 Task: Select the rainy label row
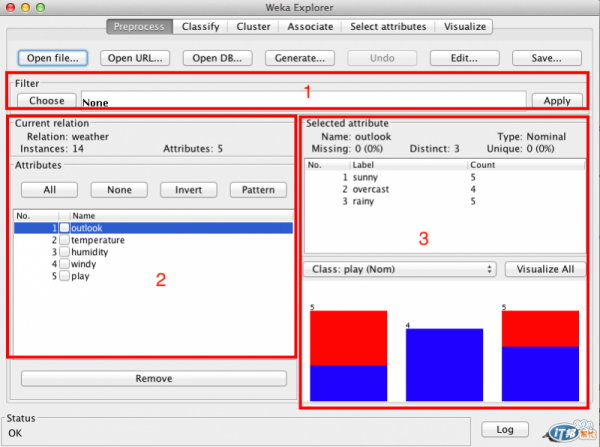tap(445, 201)
